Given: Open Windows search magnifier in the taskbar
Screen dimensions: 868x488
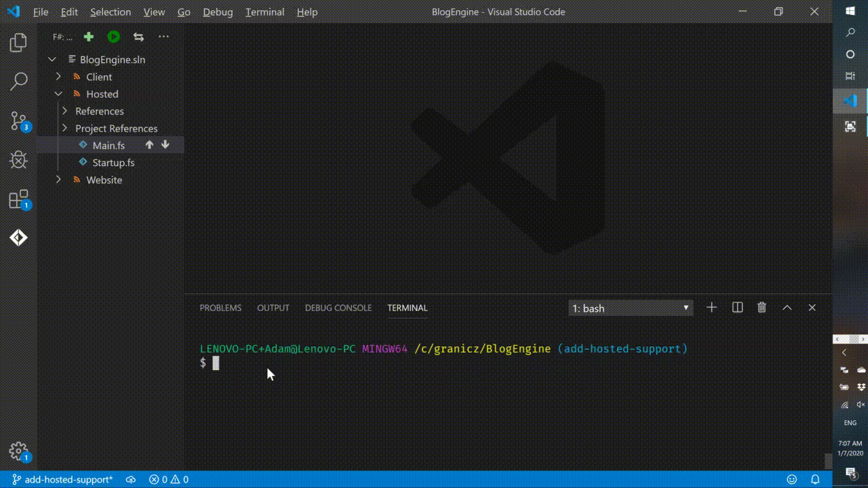Looking at the screenshot, I should click(850, 33).
